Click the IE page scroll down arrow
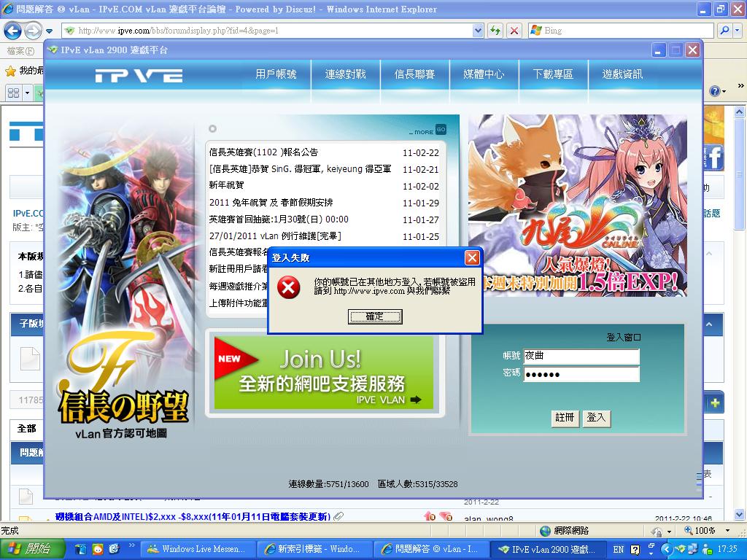Screen dimensions: 747x560 740,514
